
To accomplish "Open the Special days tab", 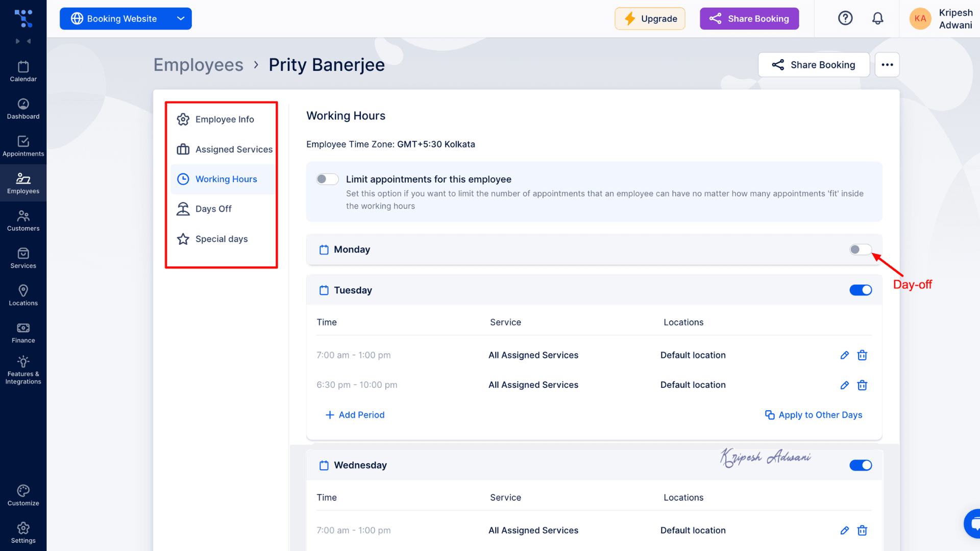I will (223, 239).
